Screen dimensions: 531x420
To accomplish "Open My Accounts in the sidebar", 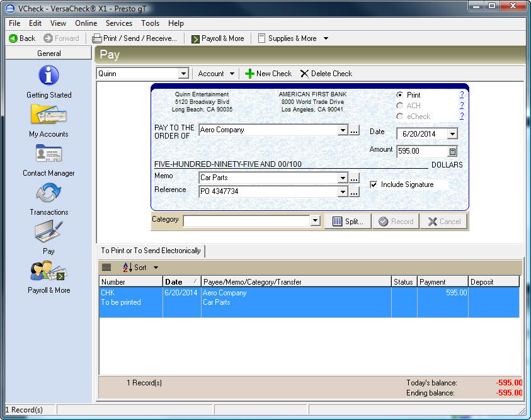I will pyautogui.click(x=49, y=121).
